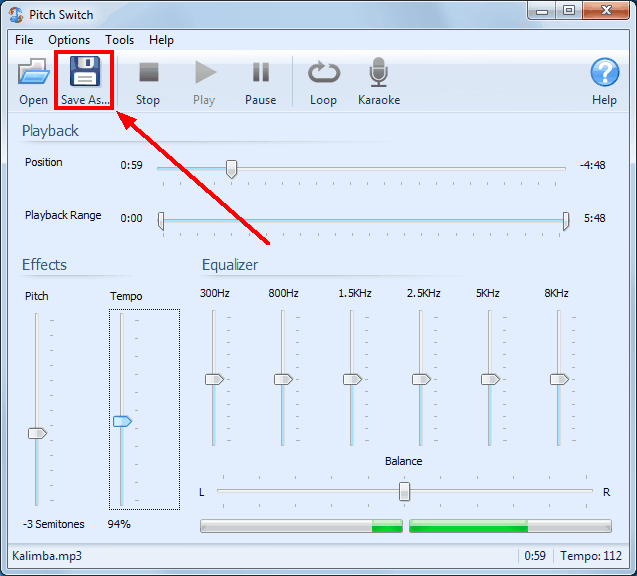Click the 5:48 range end time

pyautogui.click(x=595, y=218)
